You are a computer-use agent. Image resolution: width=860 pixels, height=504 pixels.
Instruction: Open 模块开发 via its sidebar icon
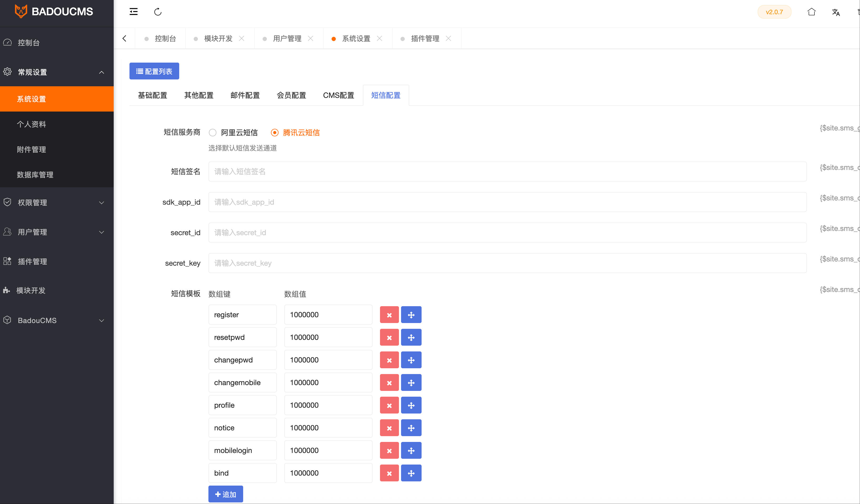click(7, 290)
